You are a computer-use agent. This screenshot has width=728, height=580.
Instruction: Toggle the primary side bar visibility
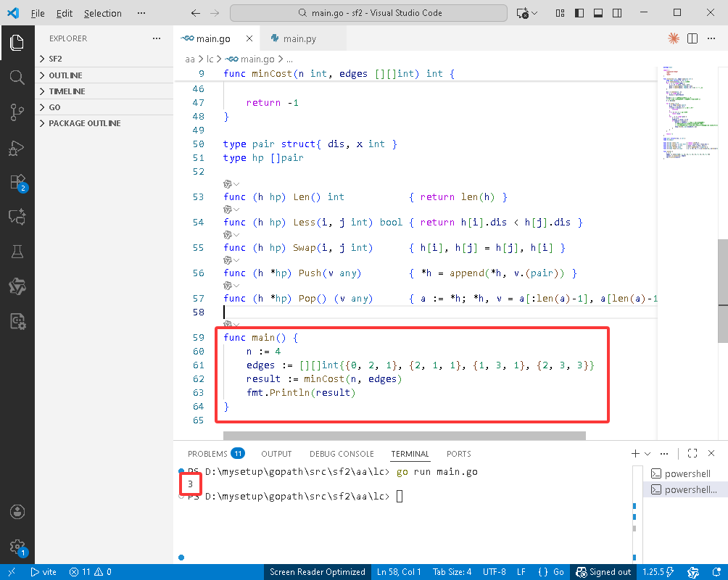579,13
